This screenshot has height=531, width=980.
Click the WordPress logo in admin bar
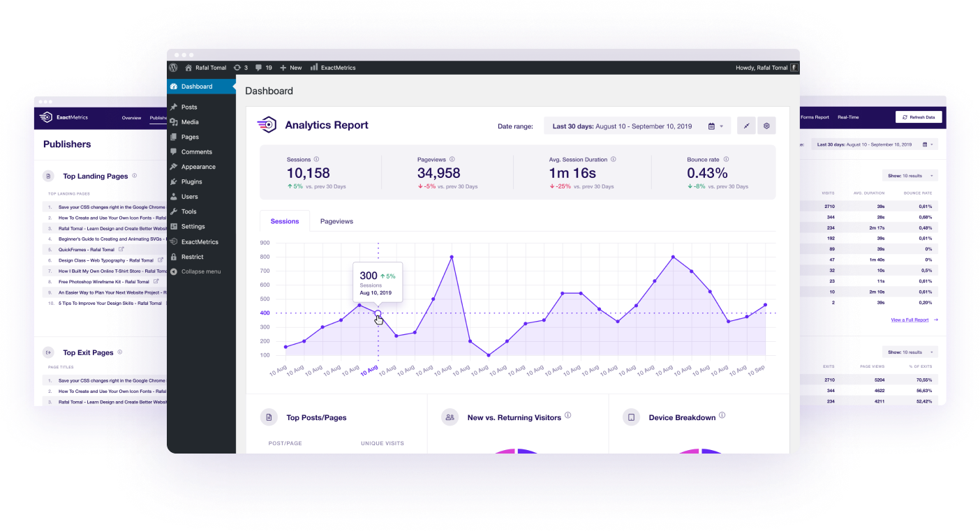[173, 68]
